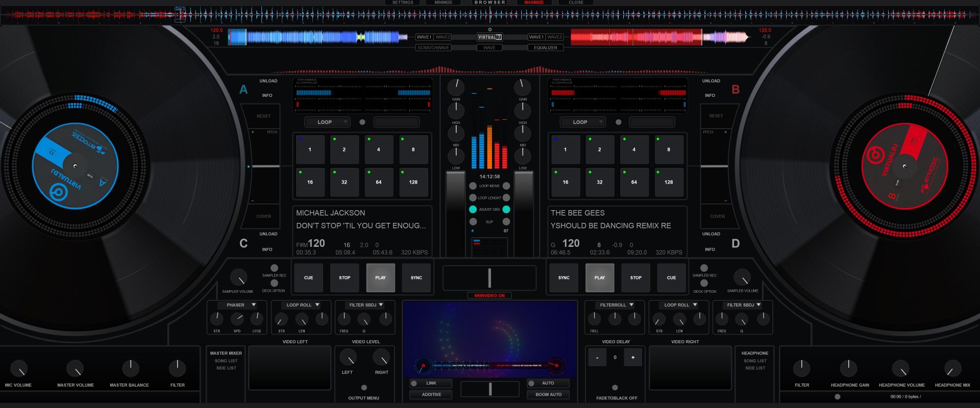
Task: Open deck B LOOP dropdown
Action: point(582,122)
